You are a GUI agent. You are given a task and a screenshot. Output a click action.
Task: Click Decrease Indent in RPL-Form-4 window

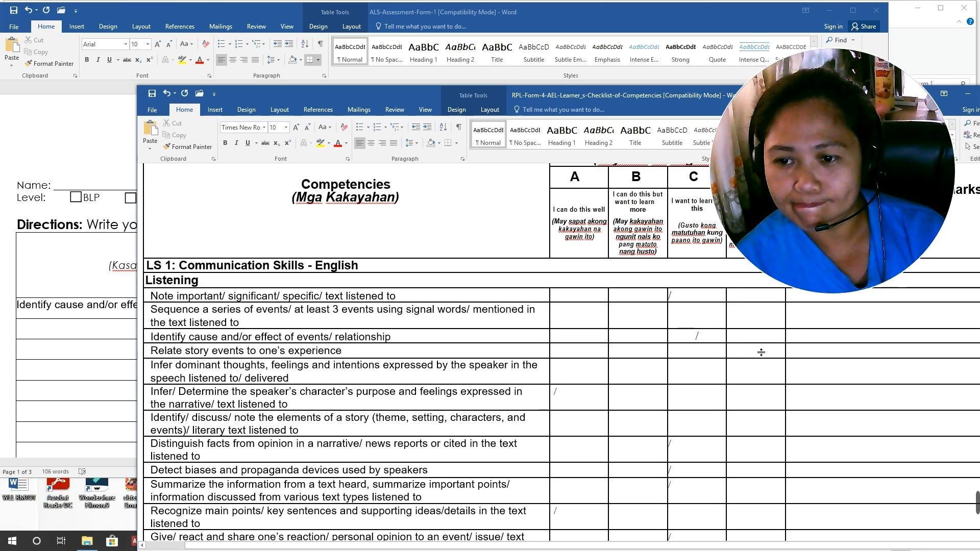tap(416, 127)
